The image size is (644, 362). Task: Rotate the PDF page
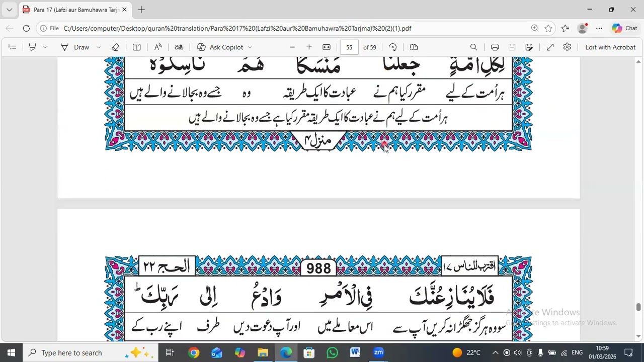(393, 47)
